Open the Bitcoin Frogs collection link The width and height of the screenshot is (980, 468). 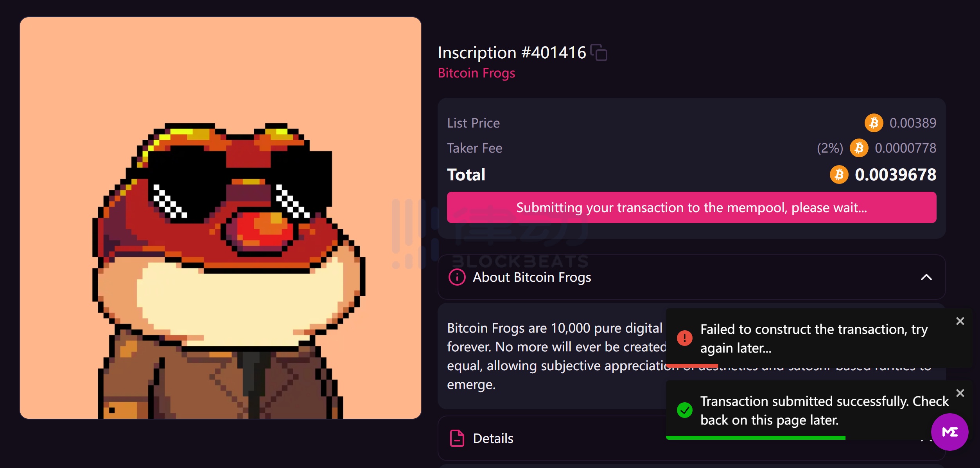click(x=476, y=73)
